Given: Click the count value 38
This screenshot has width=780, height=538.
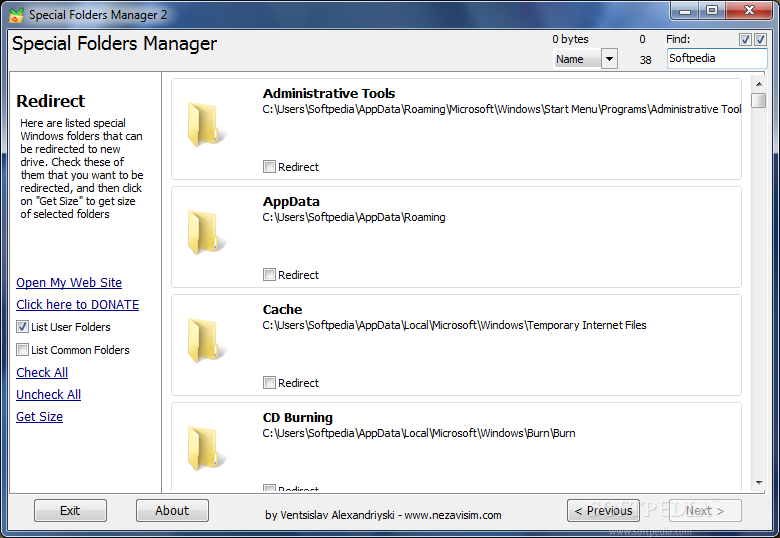Looking at the screenshot, I should click(645, 60).
